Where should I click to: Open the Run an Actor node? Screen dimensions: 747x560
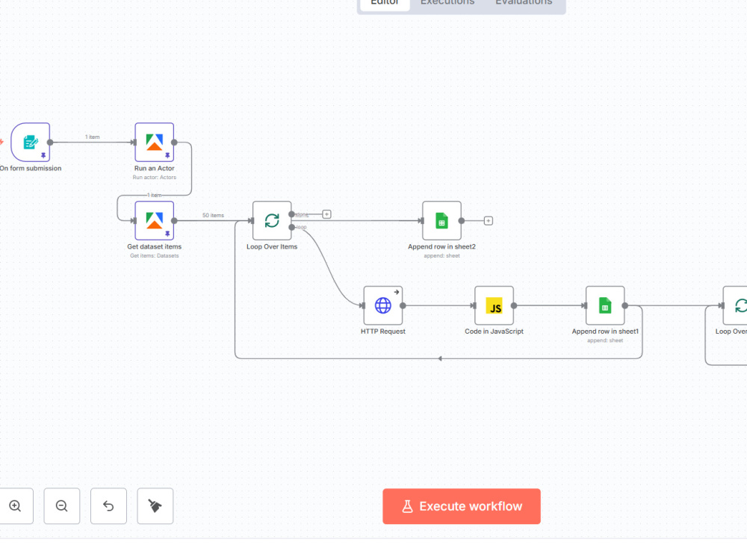click(155, 143)
